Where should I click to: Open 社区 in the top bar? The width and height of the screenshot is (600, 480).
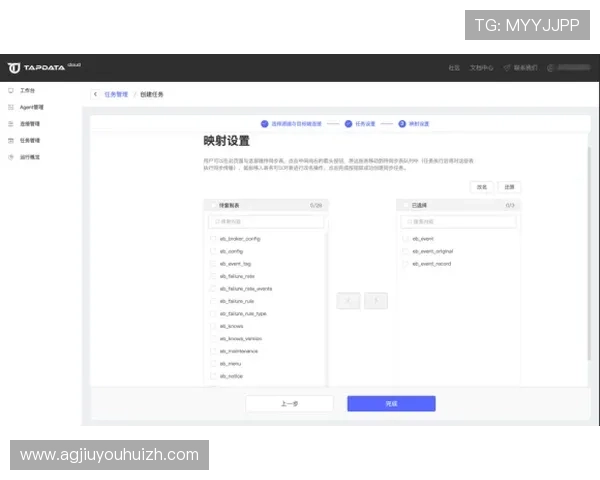point(454,68)
